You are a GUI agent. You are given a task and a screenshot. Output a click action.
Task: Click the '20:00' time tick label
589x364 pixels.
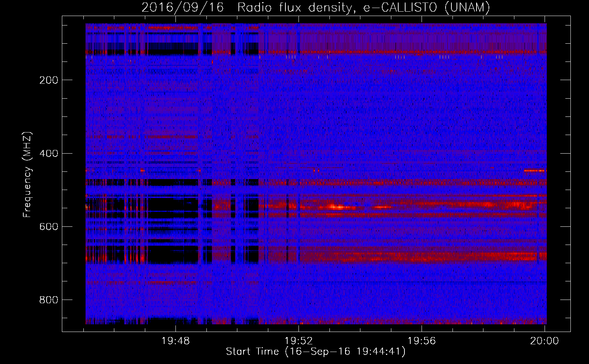tap(545, 341)
